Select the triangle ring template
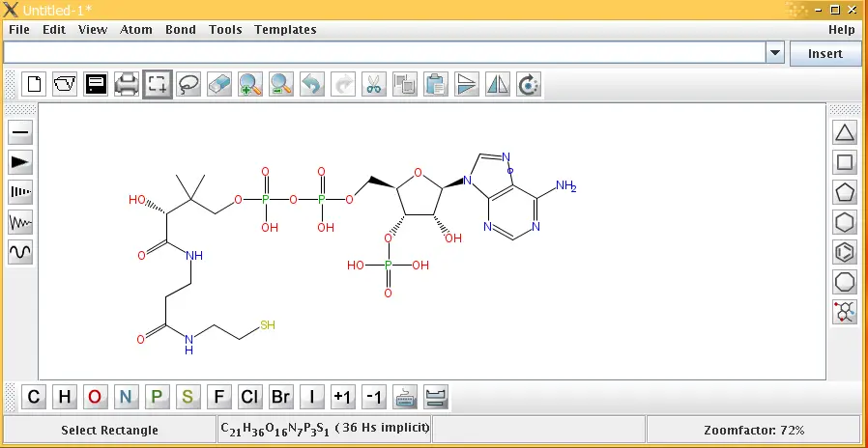This screenshot has width=868, height=448. 845,133
